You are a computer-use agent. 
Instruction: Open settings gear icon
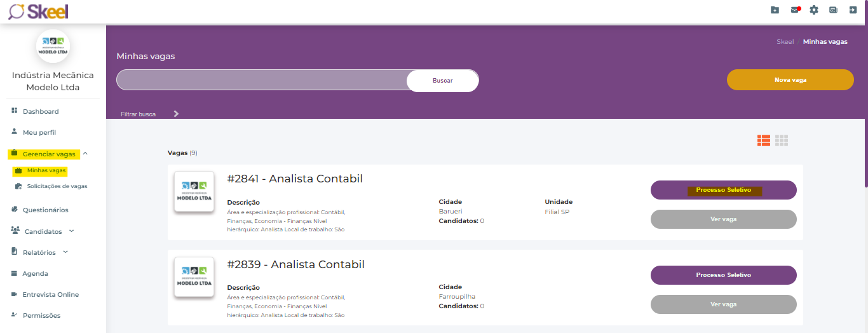pyautogui.click(x=814, y=10)
